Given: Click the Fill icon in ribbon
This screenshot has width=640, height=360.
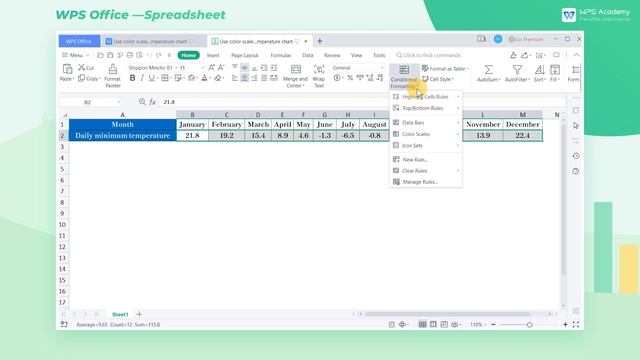Looking at the screenshot, I should (555, 69).
